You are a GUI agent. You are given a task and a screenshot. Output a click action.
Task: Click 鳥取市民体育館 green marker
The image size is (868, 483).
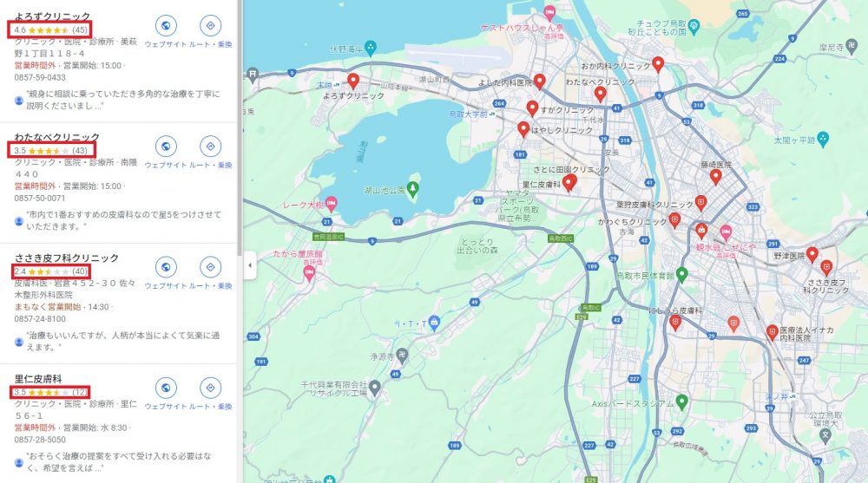click(682, 274)
